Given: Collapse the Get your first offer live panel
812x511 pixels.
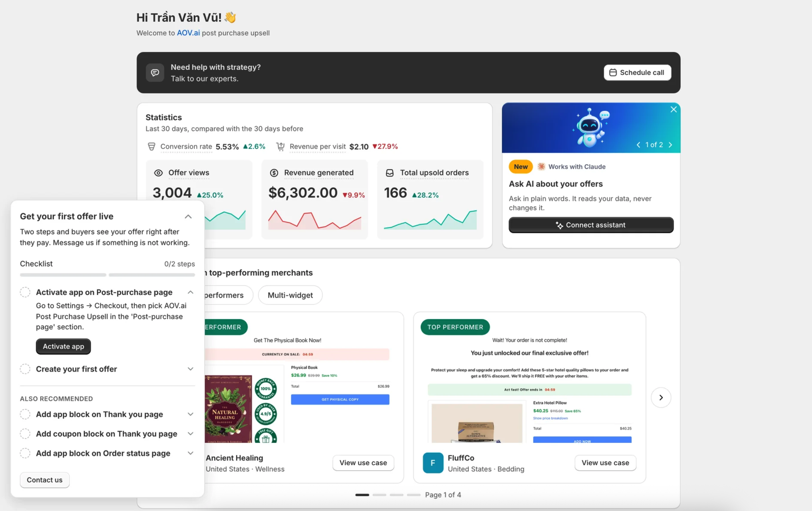Looking at the screenshot, I should tap(188, 217).
